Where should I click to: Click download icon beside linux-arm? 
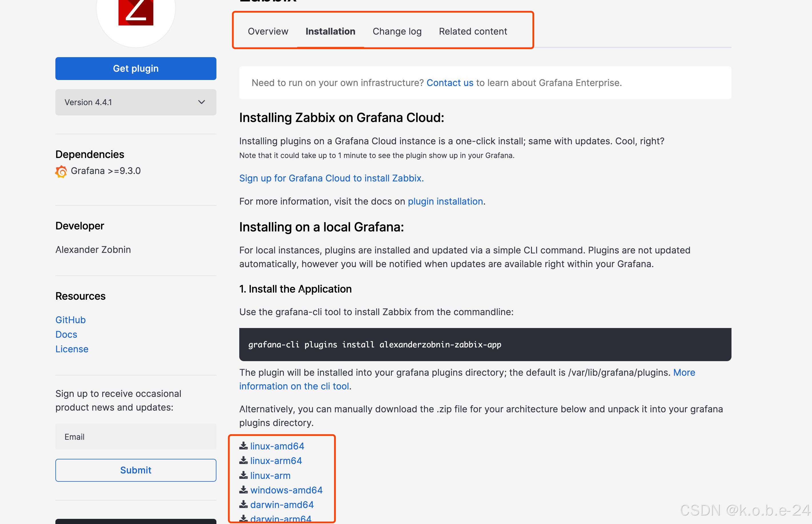pyautogui.click(x=244, y=475)
